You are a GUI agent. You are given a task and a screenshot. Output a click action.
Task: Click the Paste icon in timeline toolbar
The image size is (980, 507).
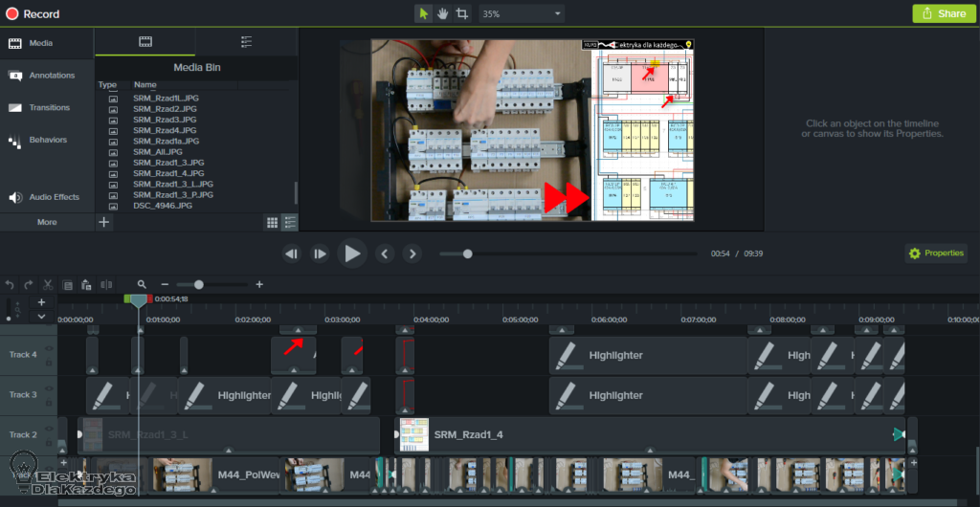pyautogui.click(x=86, y=284)
